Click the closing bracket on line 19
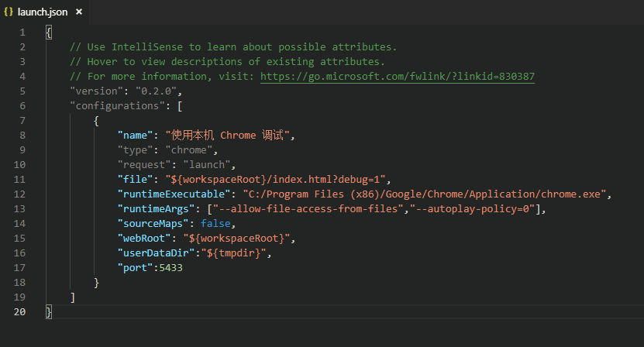Image resolution: width=644 pixels, height=347 pixels. point(73,297)
